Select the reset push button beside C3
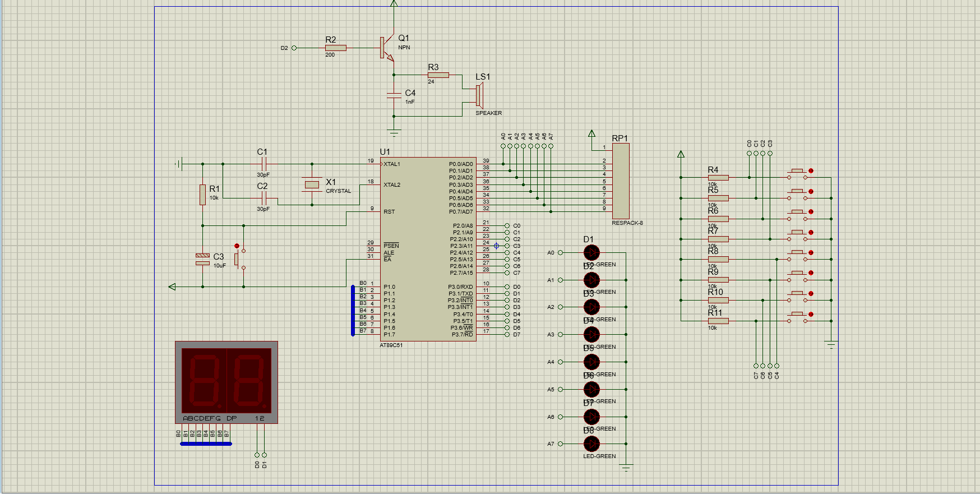 pyautogui.click(x=240, y=259)
